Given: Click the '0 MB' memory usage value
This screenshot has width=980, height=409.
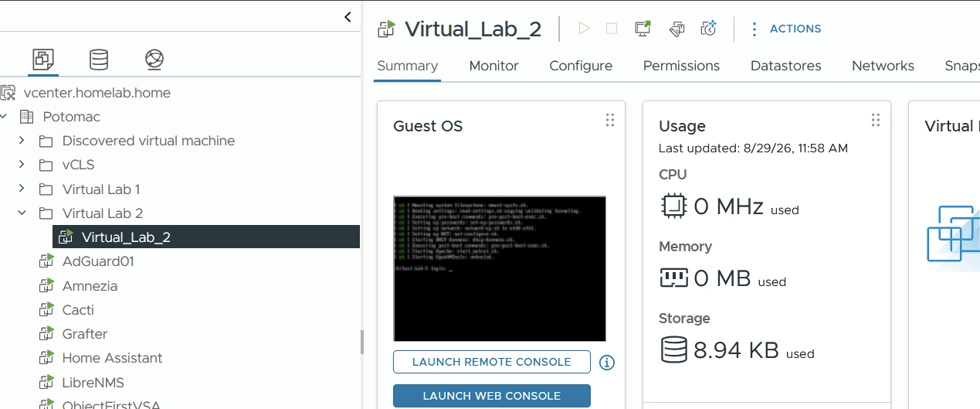Looking at the screenshot, I should click(x=722, y=278).
